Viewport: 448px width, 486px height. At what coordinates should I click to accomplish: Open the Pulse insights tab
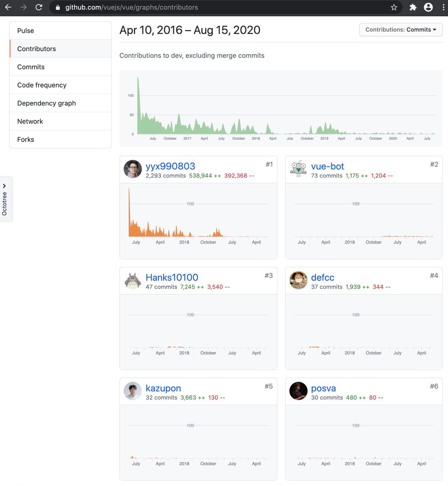(x=60, y=31)
